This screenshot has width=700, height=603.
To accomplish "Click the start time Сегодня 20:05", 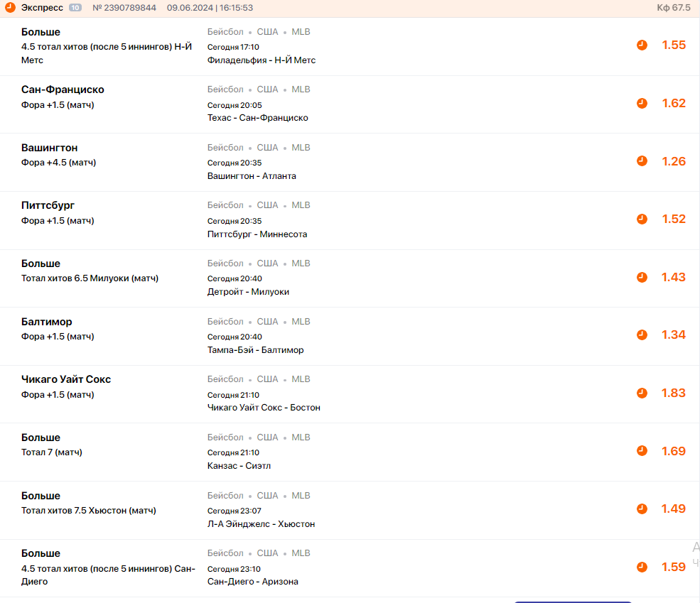I will tap(235, 105).
